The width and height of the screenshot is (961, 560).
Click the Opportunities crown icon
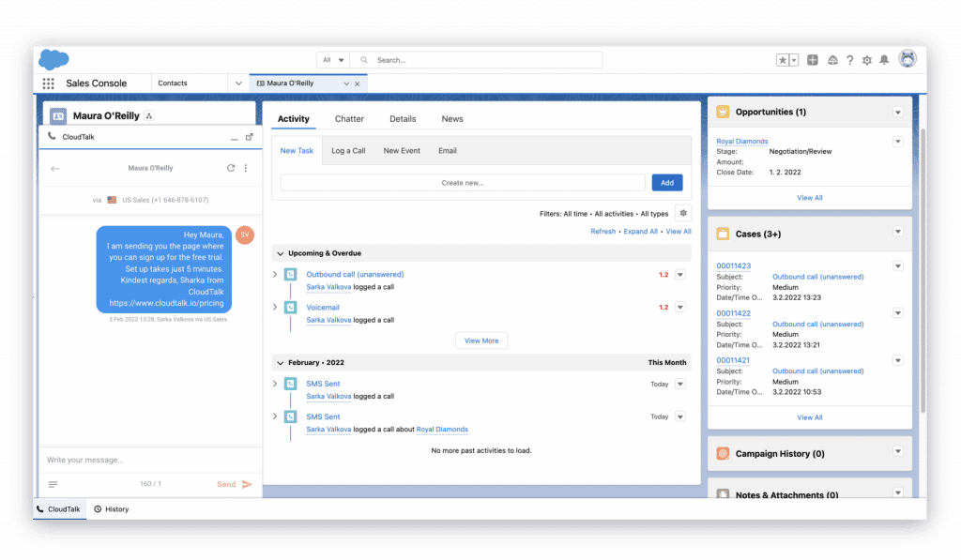tap(724, 112)
